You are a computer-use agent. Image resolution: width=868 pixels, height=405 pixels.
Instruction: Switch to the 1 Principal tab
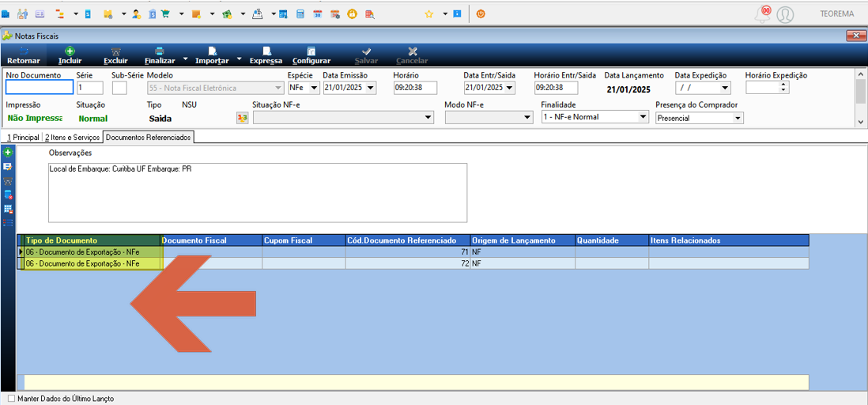pyautogui.click(x=21, y=137)
